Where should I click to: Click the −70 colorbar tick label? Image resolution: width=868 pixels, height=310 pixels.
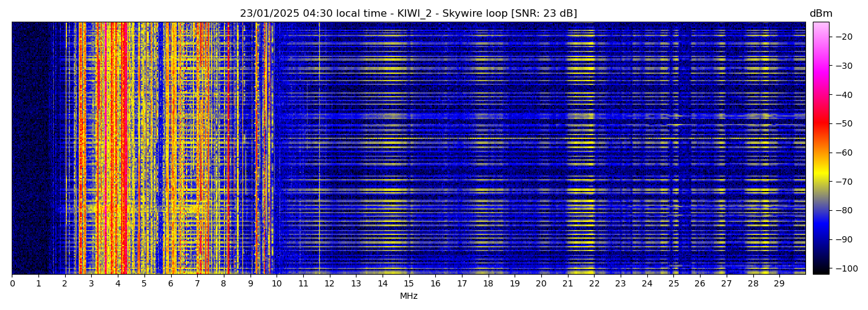(843, 182)
